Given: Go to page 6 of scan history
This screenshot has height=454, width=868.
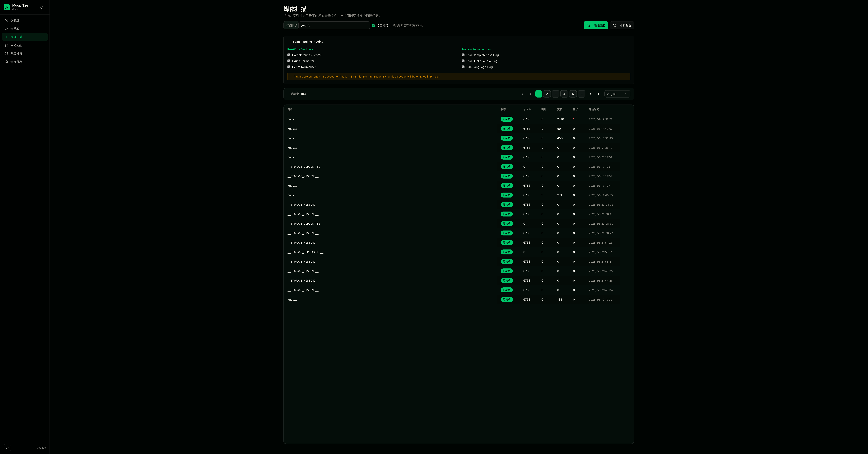Looking at the screenshot, I should point(581,94).
